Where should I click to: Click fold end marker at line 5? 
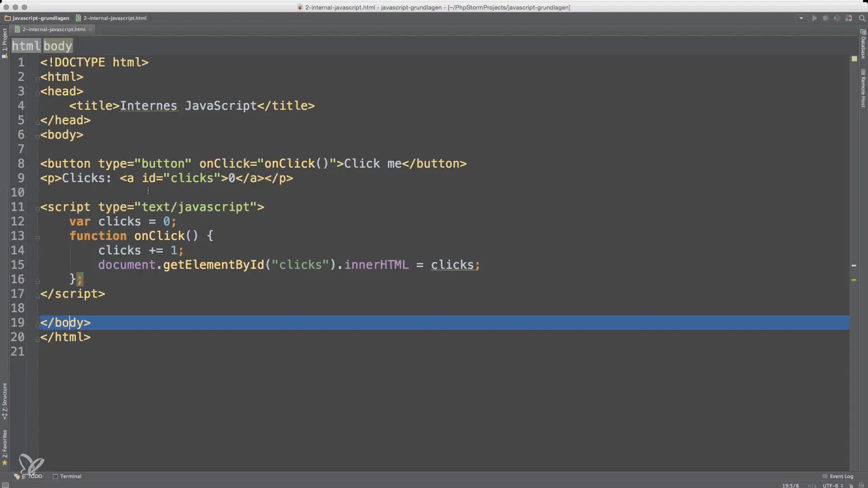(x=38, y=122)
